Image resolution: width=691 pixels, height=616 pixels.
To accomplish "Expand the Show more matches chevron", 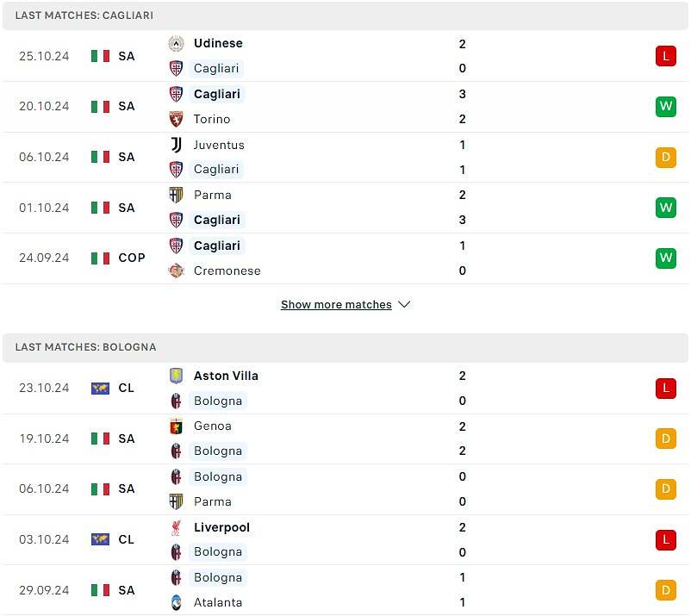I will click(404, 304).
